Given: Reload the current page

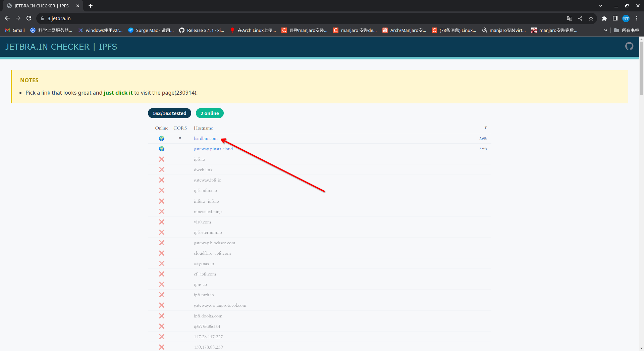Looking at the screenshot, I should tap(29, 18).
